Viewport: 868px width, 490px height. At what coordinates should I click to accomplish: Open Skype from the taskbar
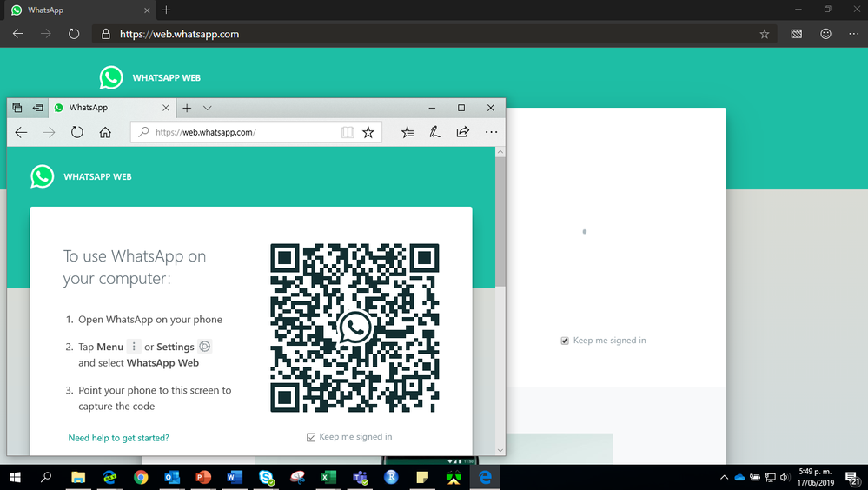click(x=266, y=477)
